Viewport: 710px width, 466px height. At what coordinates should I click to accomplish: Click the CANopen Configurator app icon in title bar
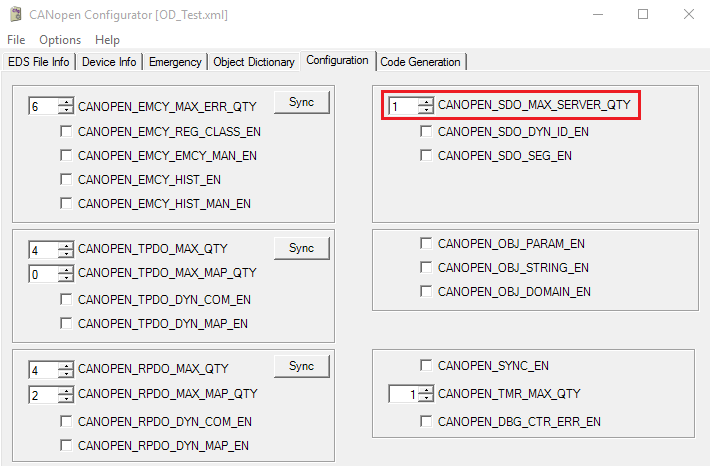click(16, 14)
